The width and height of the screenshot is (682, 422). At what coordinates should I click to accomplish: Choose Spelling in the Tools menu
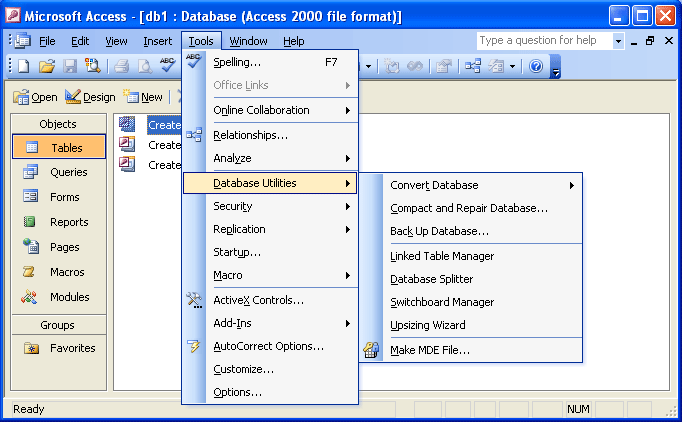pyautogui.click(x=270, y=63)
